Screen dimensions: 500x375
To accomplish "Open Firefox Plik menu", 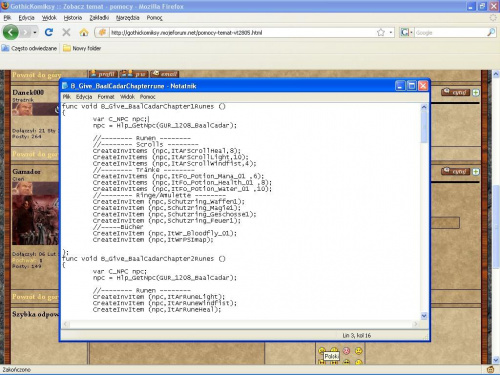I will click(7, 18).
